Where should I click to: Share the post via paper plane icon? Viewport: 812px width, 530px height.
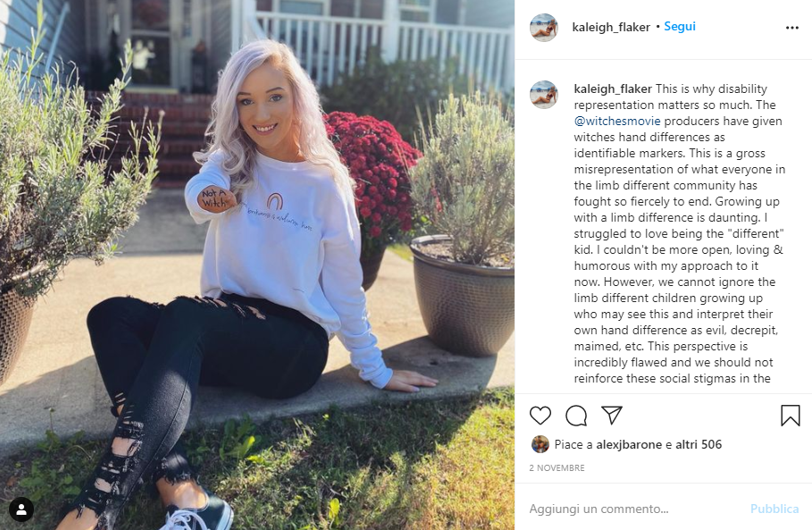click(612, 416)
